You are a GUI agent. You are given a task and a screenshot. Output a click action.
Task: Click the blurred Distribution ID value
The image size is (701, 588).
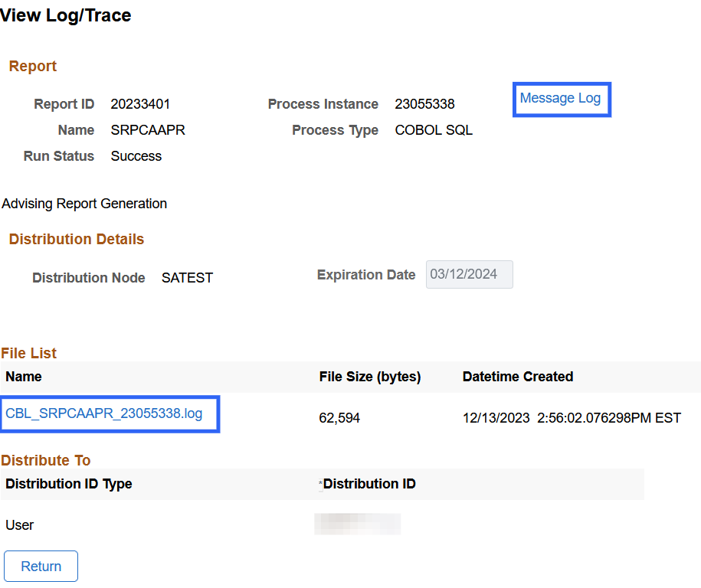[x=357, y=524]
